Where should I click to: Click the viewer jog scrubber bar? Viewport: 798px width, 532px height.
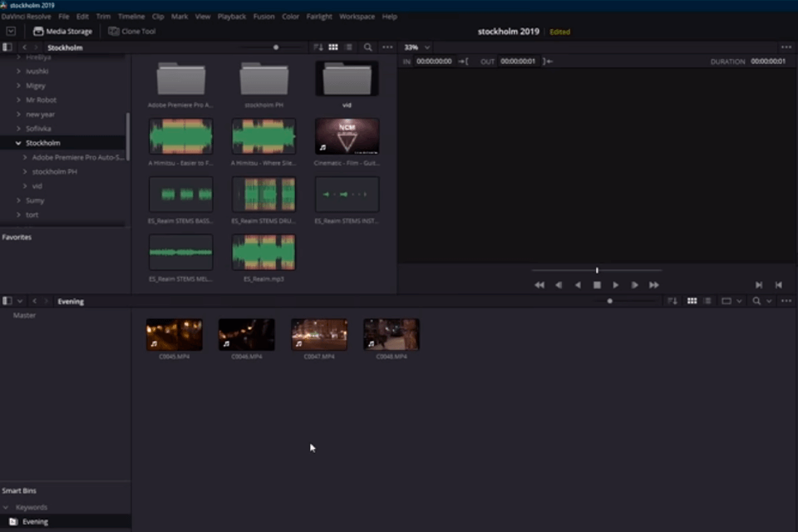point(597,270)
